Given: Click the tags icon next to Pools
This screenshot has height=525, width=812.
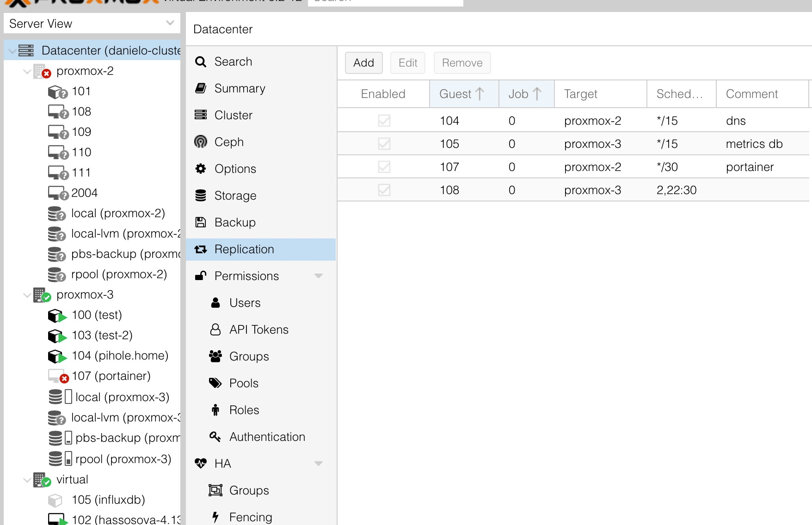Looking at the screenshot, I should click(x=215, y=383).
